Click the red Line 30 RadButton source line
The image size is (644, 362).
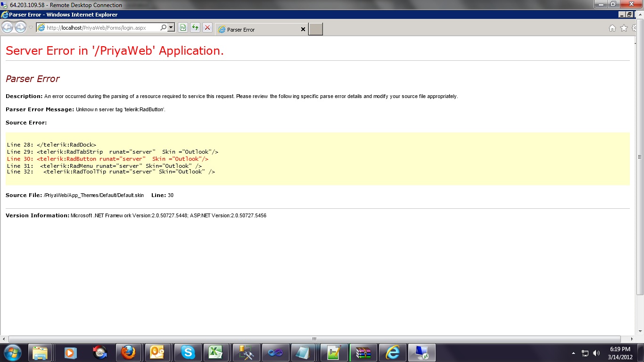tap(107, 159)
